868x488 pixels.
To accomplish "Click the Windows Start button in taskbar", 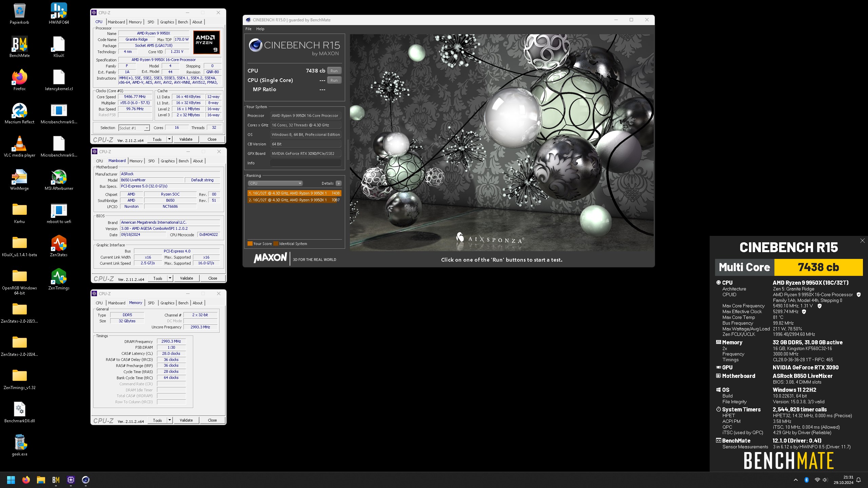I will 11,480.
